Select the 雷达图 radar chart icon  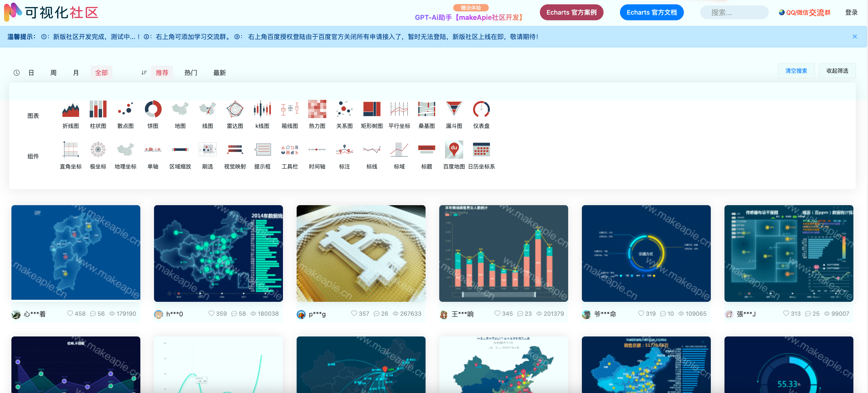(235, 109)
